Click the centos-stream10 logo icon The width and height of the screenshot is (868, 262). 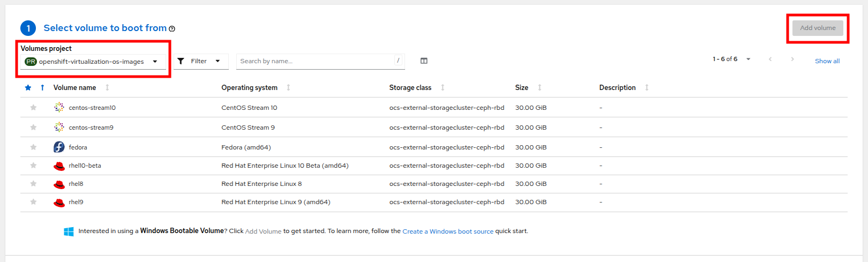pyautogui.click(x=59, y=108)
